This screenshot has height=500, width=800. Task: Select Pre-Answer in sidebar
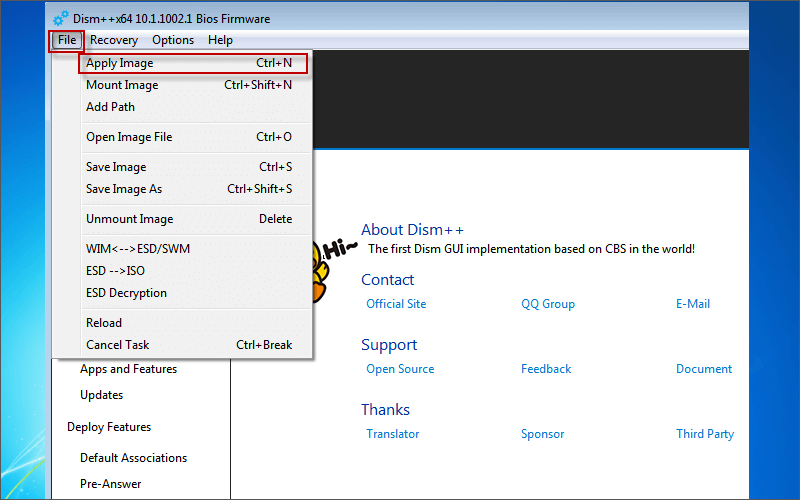coord(111,484)
